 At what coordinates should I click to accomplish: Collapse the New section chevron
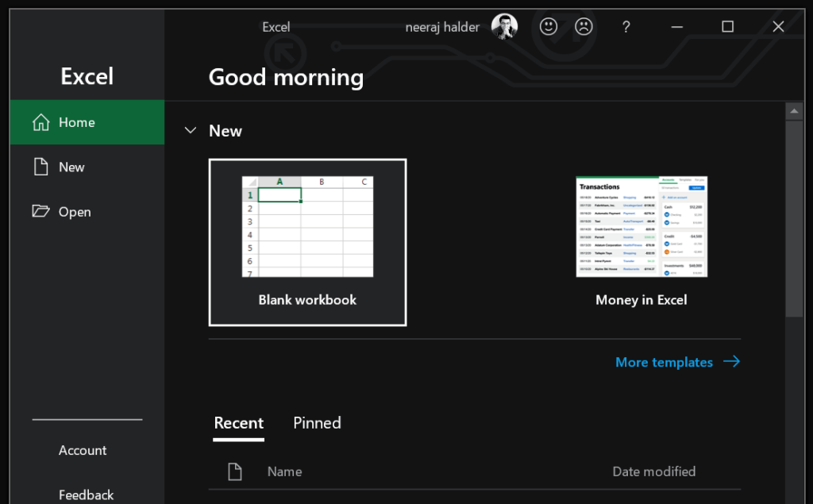[191, 130]
